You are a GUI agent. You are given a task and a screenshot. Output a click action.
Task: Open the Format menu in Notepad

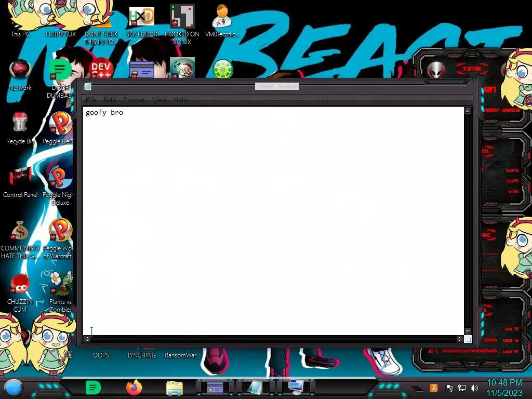point(134,100)
